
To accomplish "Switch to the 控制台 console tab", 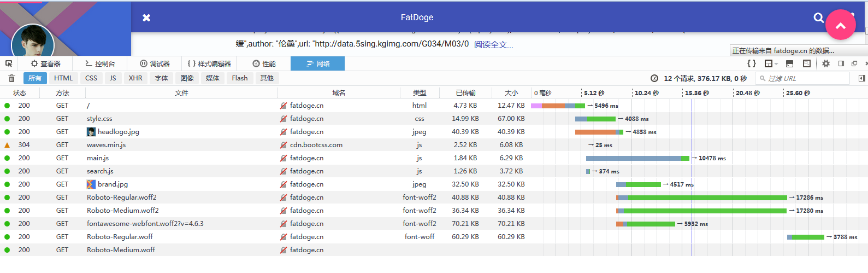I will [100, 64].
